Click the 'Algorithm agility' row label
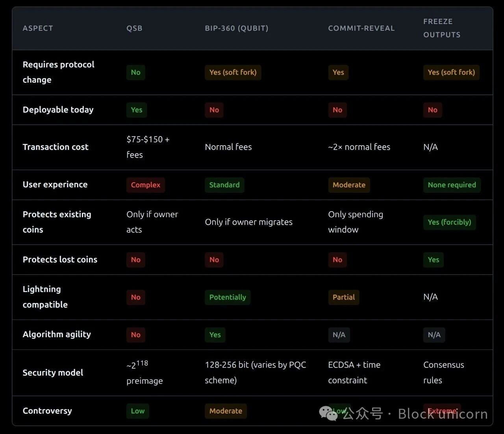Viewport: 504px width, 434px height. tap(57, 334)
